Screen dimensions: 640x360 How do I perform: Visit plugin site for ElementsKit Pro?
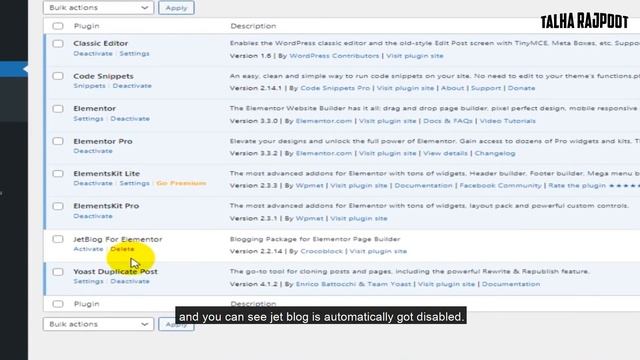(x=359, y=219)
